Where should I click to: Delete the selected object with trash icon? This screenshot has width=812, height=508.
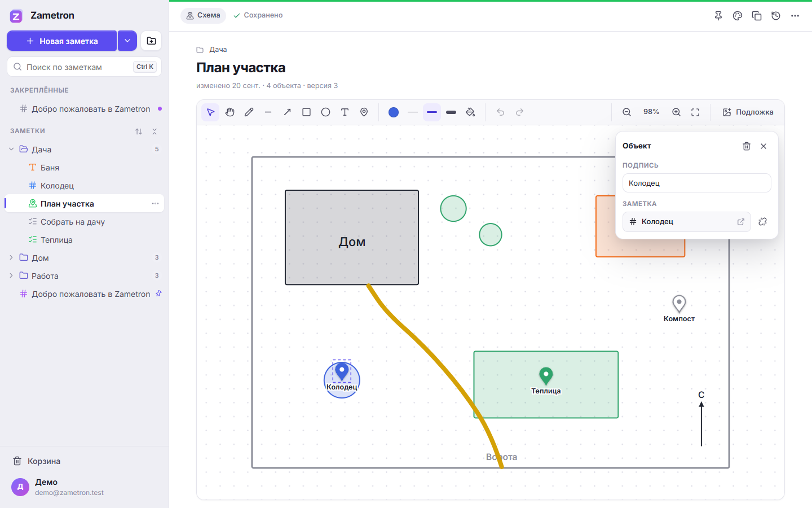pyautogui.click(x=747, y=146)
